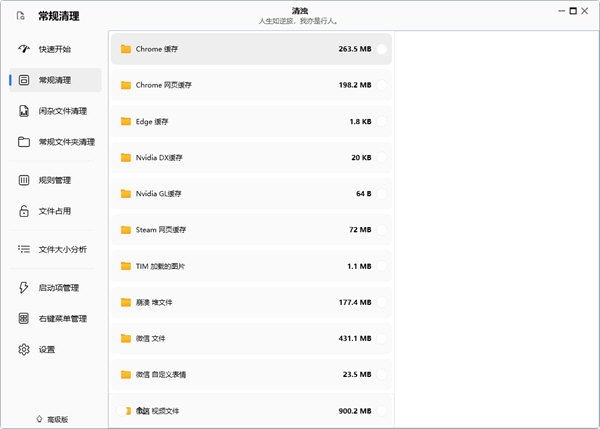Tick the Steam 网页缓存 checkbox

coord(382,230)
